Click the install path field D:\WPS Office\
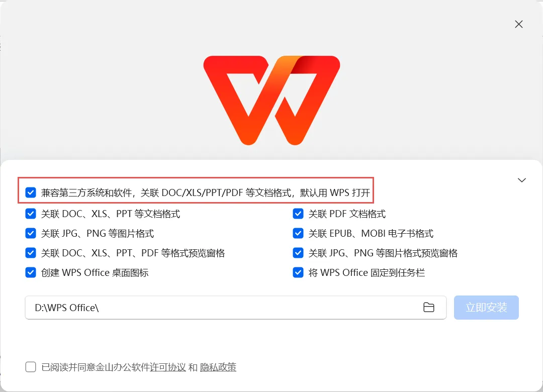This screenshot has width=543, height=392. [x=235, y=308]
